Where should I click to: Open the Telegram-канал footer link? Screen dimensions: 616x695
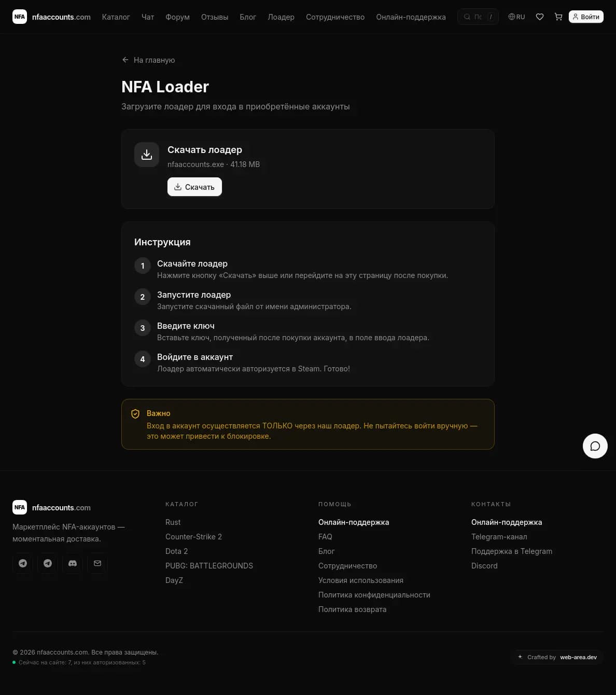pyautogui.click(x=499, y=537)
